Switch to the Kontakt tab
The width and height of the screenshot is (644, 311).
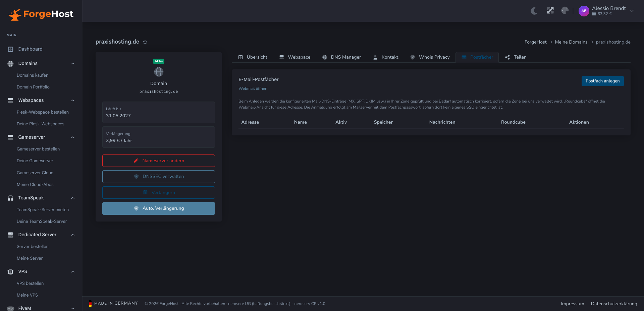386,57
